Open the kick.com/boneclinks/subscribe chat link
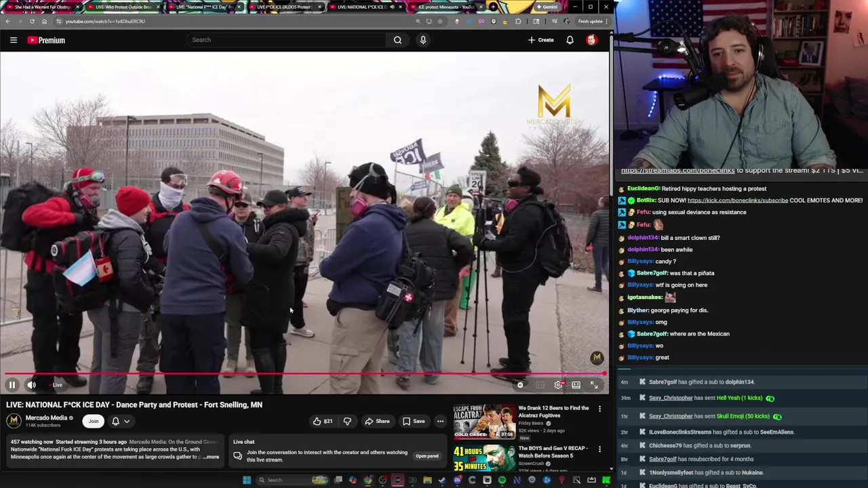This screenshot has width=868, height=488. (738, 201)
